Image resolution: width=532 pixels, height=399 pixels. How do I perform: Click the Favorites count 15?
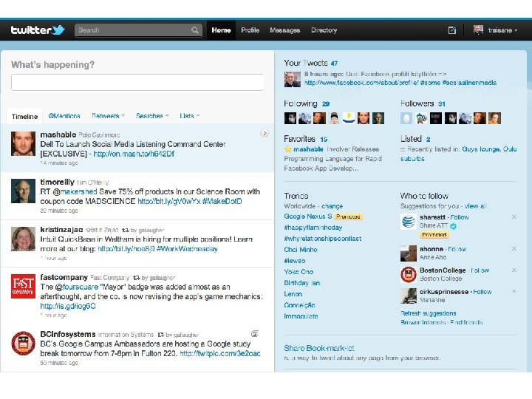tap(324, 140)
